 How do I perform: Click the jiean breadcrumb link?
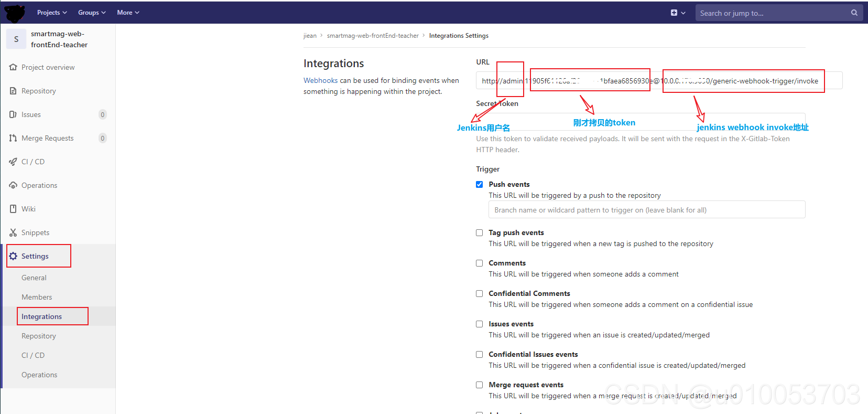310,36
